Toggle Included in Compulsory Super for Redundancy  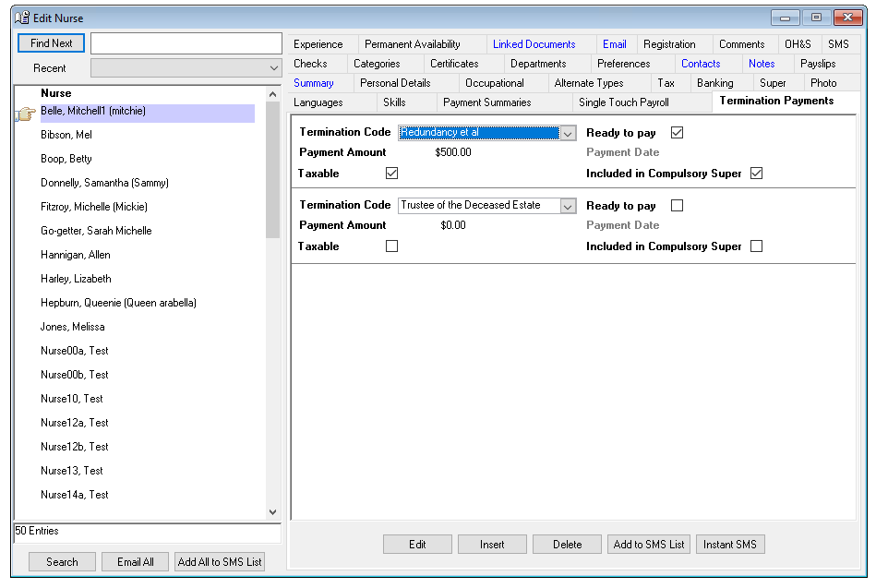tap(756, 174)
